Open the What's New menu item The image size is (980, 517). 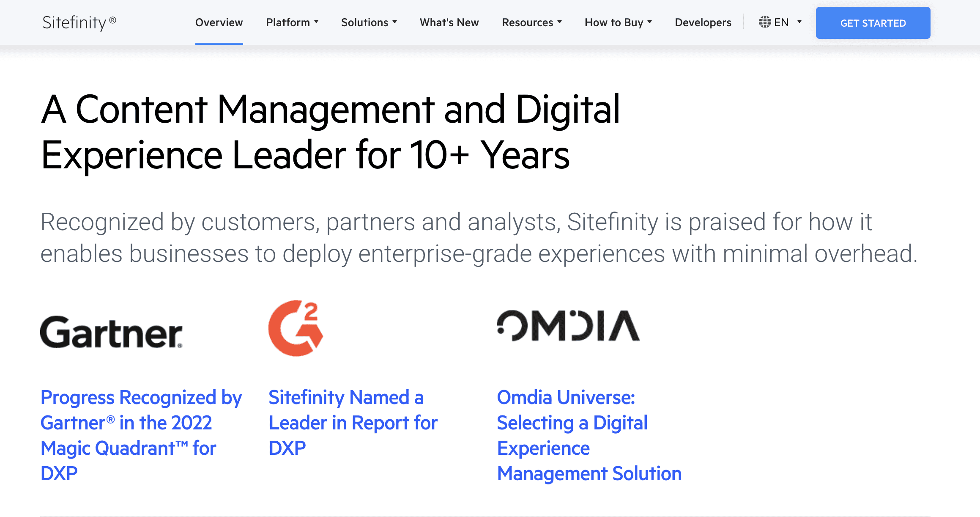point(449,22)
